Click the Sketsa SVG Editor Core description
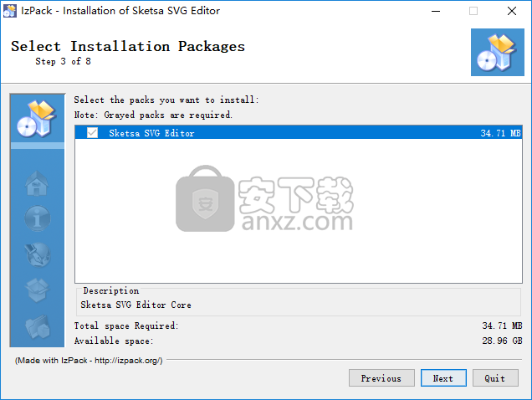This screenshot has width=532, height=400. (136, 305)
